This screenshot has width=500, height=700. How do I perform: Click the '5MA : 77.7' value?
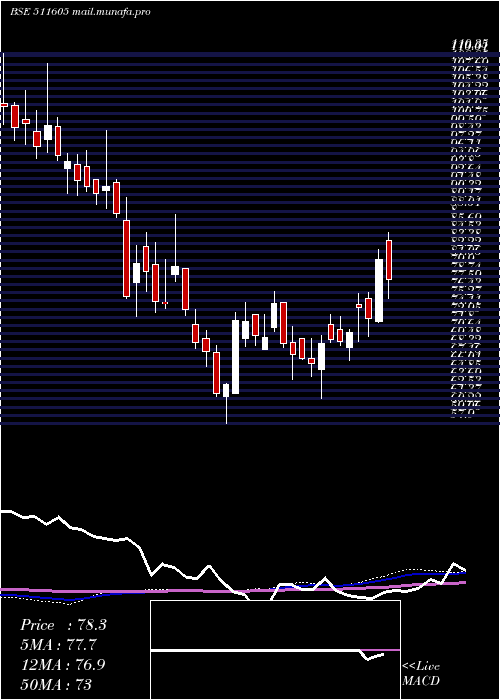point(59,645)
